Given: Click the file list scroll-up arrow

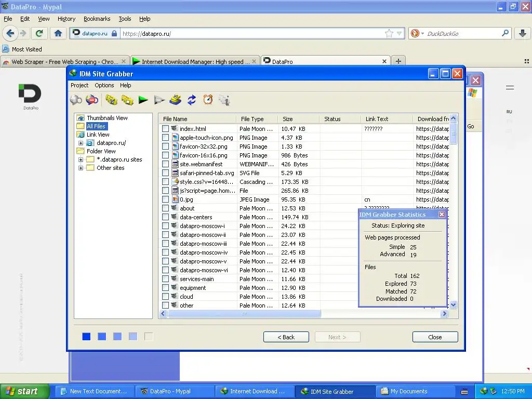Looking at the screenshot, I should coord(453,118).
